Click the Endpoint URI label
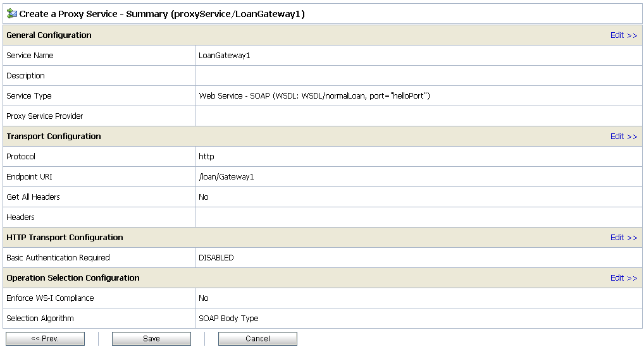Image resolution: width=644 pixels, height=347 pixels. click(x=29, y=177)
